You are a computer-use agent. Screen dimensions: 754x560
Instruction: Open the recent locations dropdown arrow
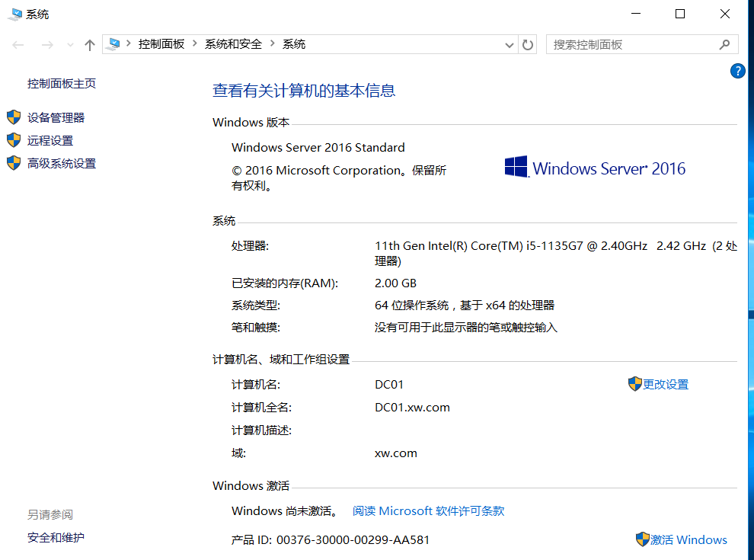tap(70, 45)
